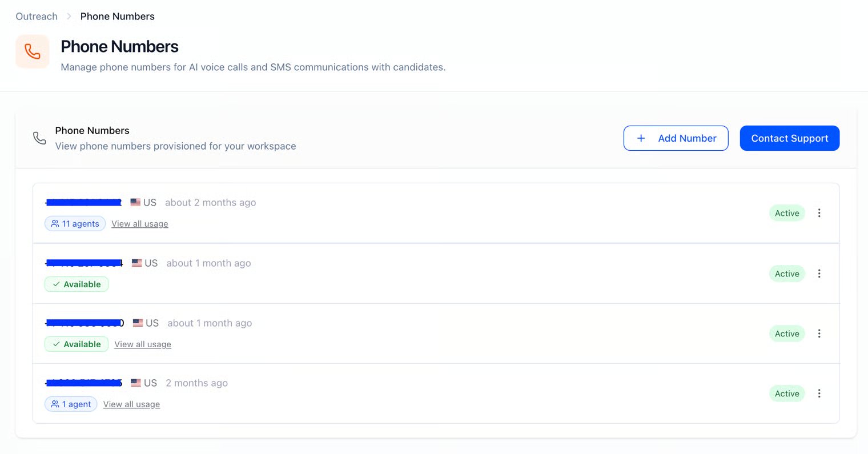
Task: Go to Outreach in breadcrumb
Action: [37, 16]
